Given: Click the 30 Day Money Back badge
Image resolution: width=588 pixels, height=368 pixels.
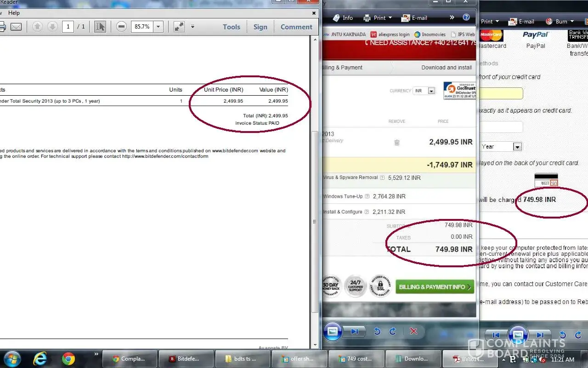Looking at the screenshot, I should click(331, 287).
